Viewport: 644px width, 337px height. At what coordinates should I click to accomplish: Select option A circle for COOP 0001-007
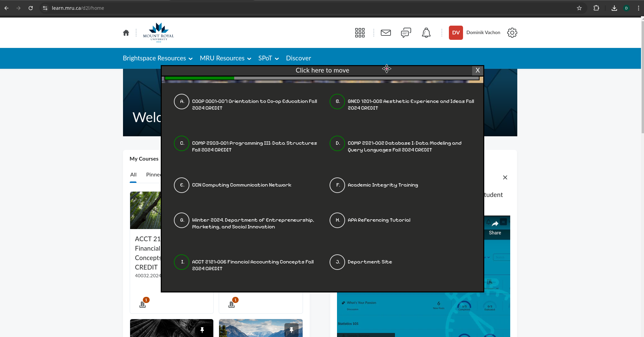[182, 102]
